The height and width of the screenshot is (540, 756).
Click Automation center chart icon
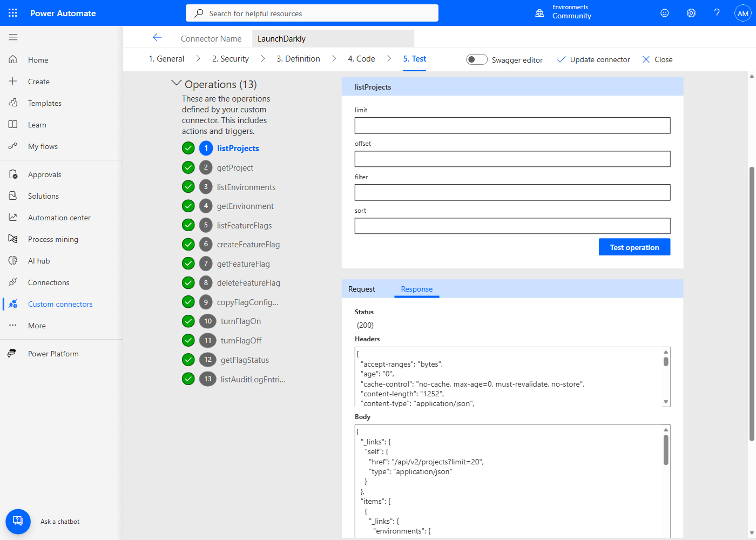click(x=13, y=217)
